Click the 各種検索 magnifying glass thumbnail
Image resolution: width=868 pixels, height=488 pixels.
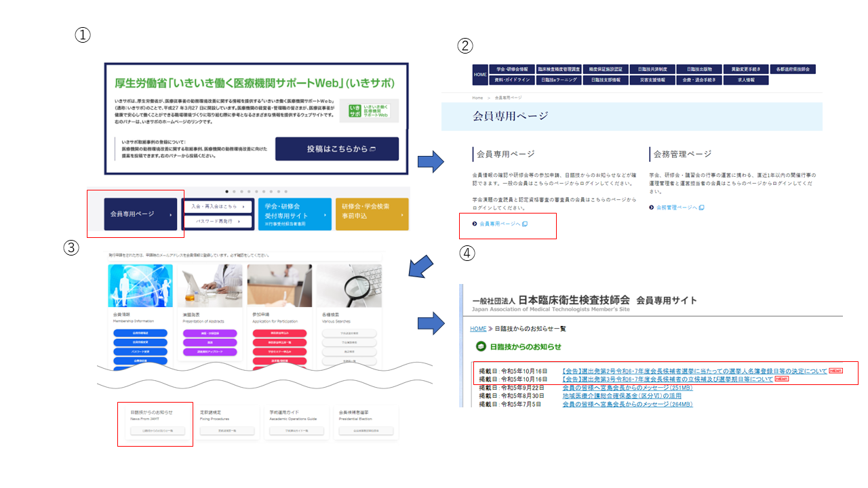(x=349, y=286)
